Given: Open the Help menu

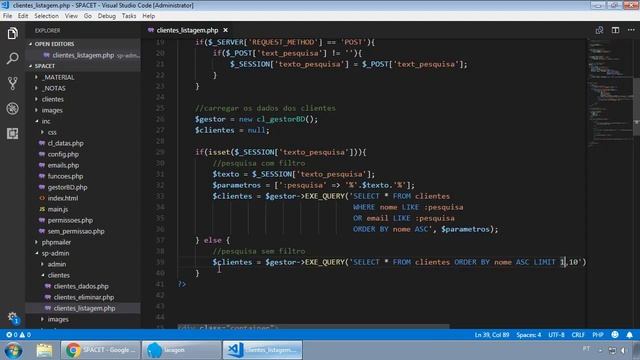Looking at the screenshot, I should coord(149,16).
